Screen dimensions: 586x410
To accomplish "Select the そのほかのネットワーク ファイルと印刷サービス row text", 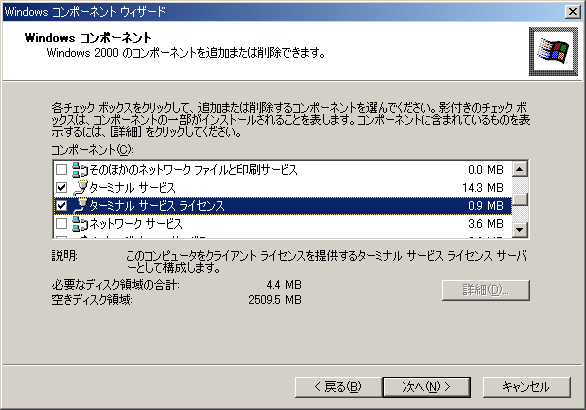I will tap(193, 170).
